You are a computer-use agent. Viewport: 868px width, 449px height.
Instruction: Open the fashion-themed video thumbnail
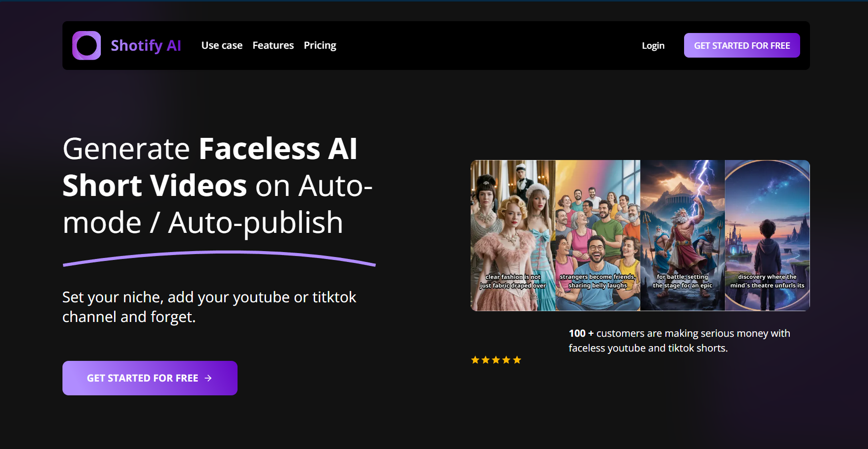point(513,235)
